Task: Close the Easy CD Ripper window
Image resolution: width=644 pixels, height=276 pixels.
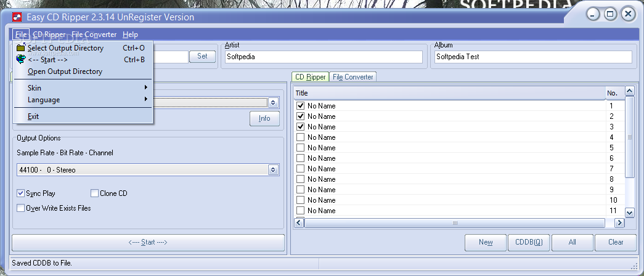Action: pos(628,14)
